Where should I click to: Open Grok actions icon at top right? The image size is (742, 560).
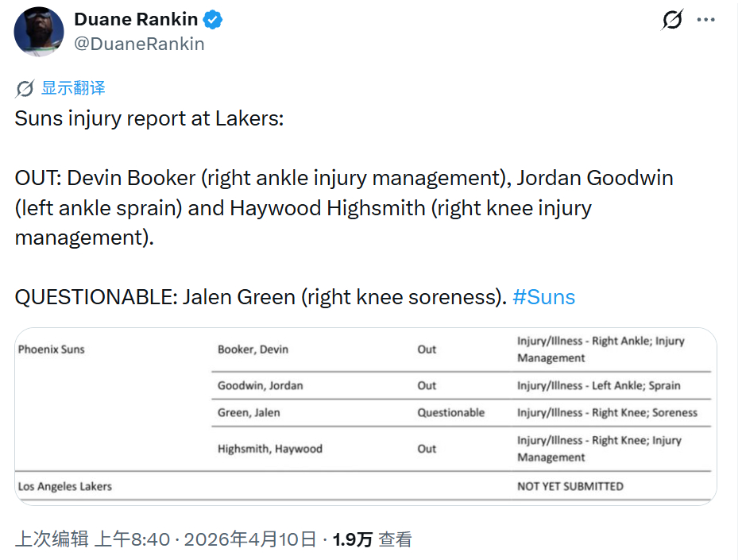672,21
